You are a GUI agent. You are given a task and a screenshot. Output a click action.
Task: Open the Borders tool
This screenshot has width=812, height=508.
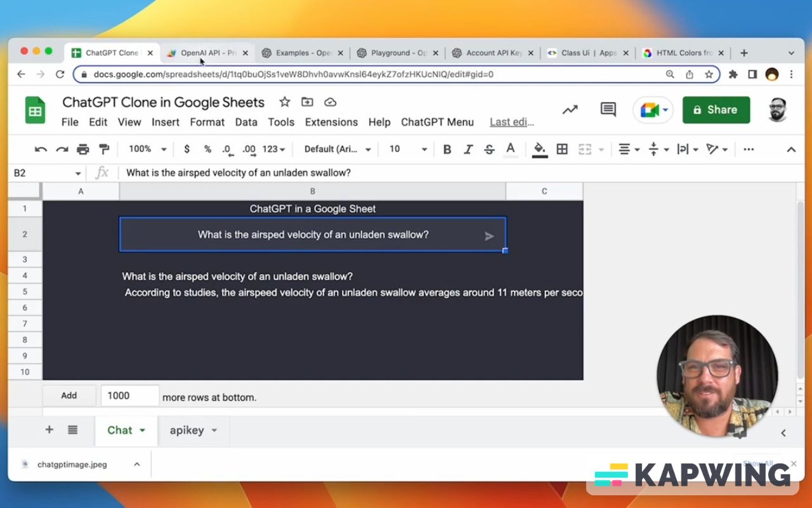(x=562, y=149)
